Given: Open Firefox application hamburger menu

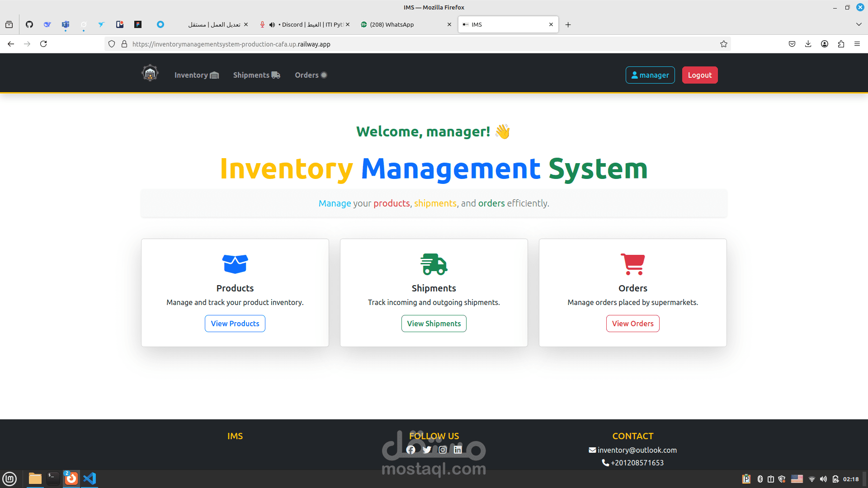Looking at the screenshot, I should pyautogui.click(x=857, y=44).
